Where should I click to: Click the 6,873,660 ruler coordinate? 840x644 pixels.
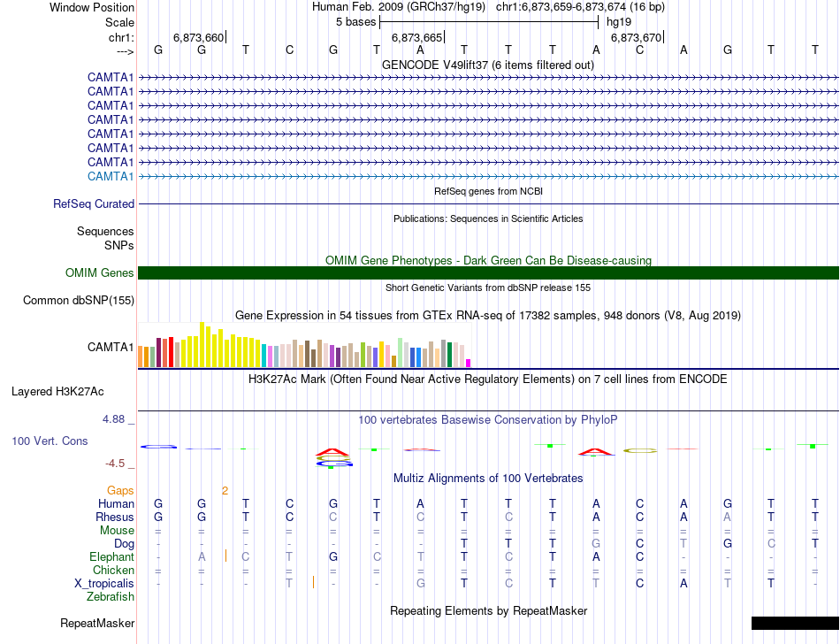tap(198, 37)
